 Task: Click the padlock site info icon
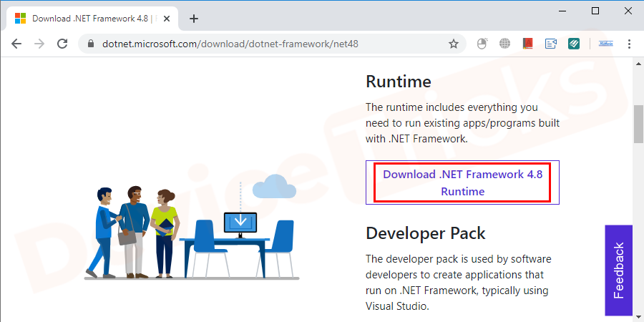click(x=91, y=44)
